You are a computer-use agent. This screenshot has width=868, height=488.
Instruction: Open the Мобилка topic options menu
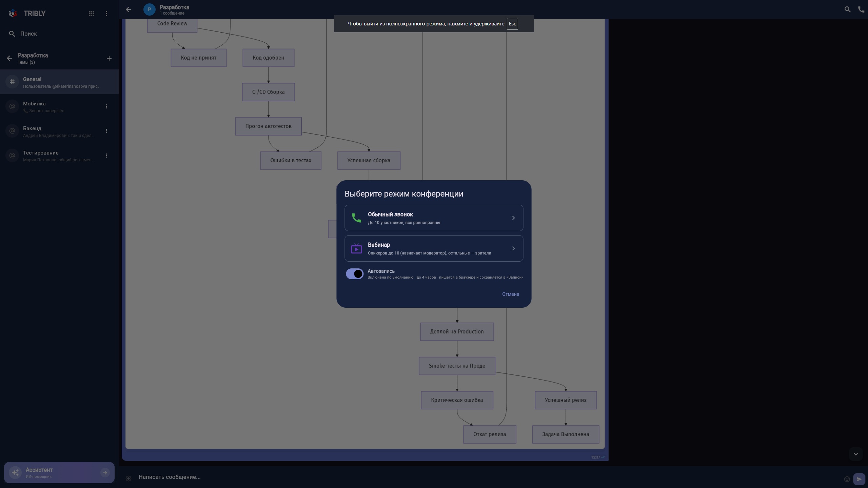[106, 106]
